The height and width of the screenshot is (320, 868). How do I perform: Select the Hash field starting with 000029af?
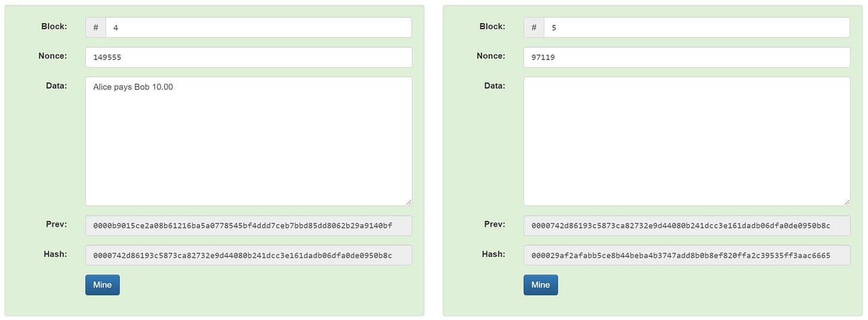[x=686, y=255]
